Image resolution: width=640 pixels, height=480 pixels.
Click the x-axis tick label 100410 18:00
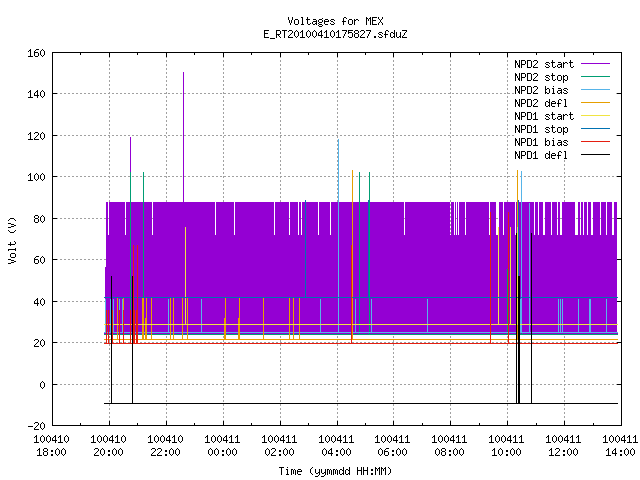[51, 446]
